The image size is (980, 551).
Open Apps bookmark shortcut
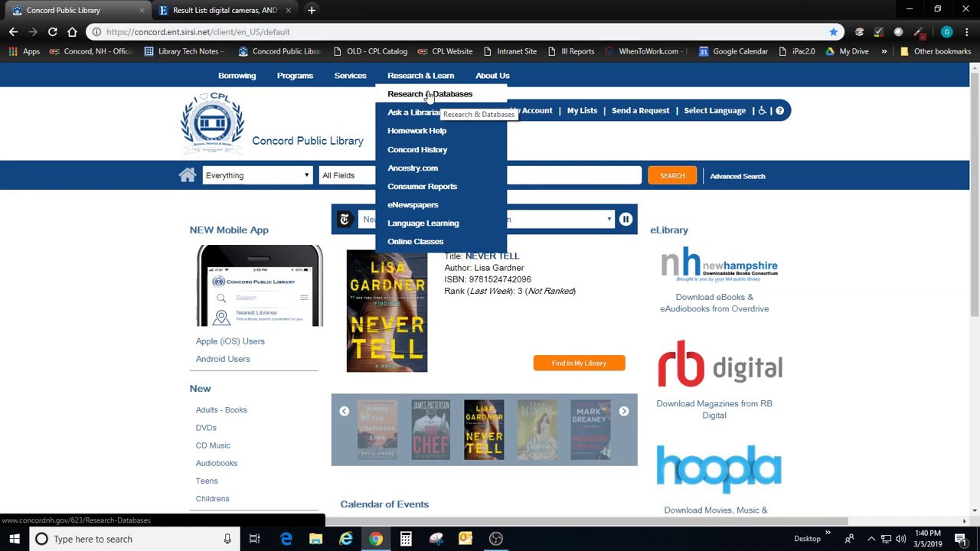point(24,51)
